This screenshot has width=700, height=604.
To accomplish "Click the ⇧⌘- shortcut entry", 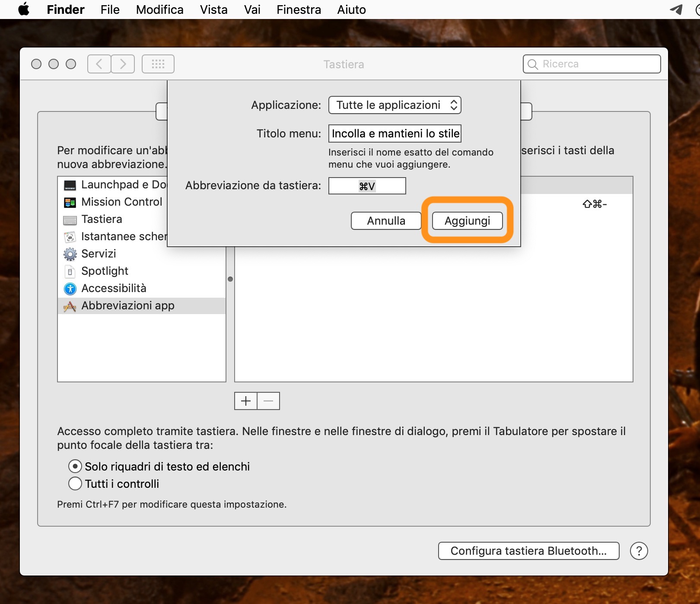I will click(x=595, y=204).
